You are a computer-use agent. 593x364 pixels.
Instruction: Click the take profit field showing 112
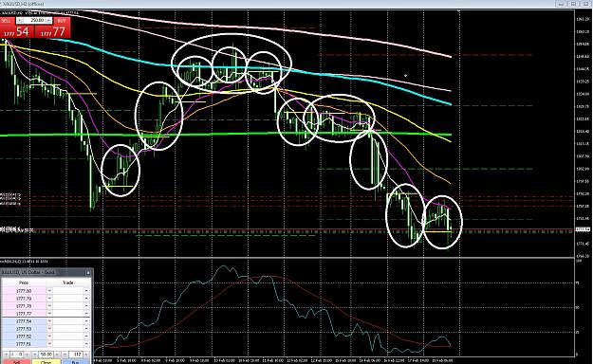click(76, 355)
